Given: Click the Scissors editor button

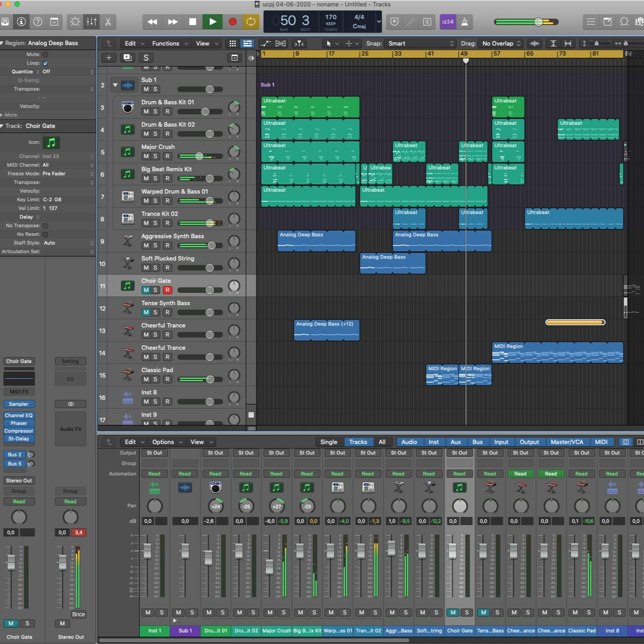Looking at the screenshot, I should tap(108, 22).
